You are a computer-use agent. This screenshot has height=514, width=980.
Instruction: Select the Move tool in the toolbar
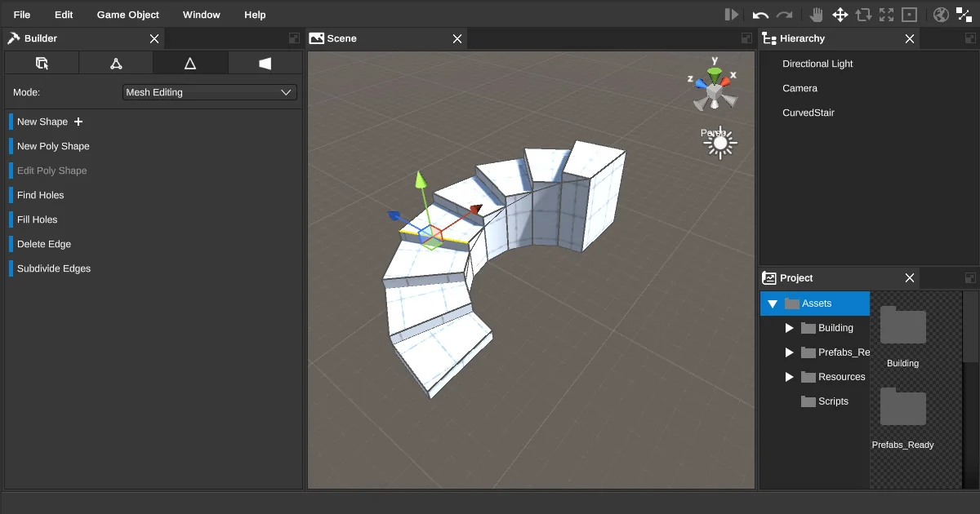[x=840, y=14]
